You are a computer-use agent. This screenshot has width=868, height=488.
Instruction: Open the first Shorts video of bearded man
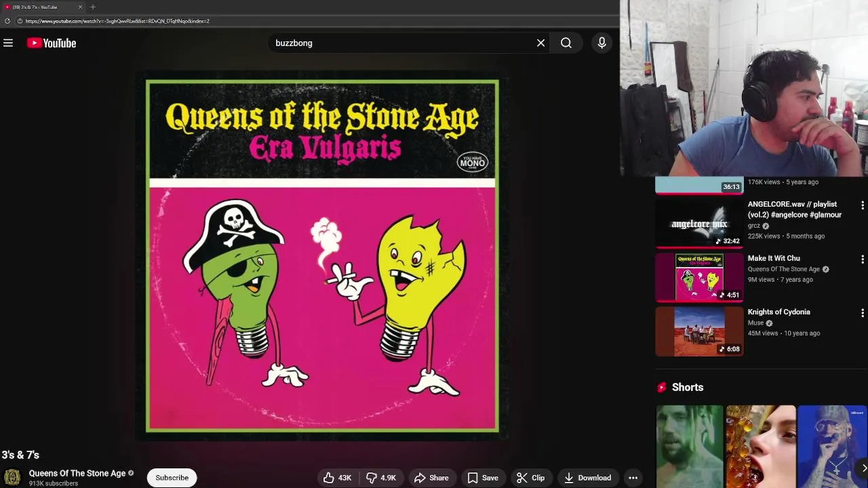point(690,446)
